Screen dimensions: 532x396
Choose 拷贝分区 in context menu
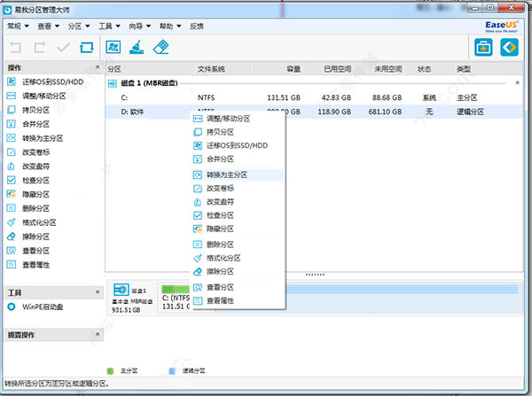238,132
